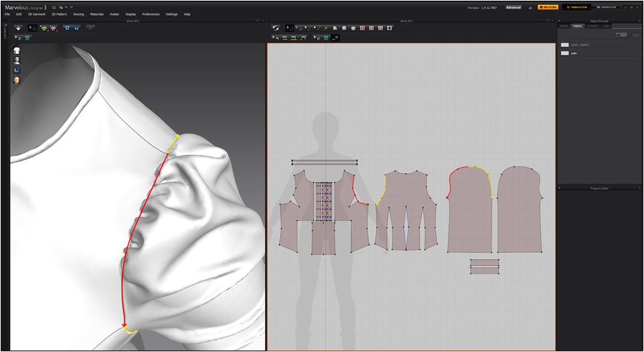Open the File menu

point(7,15)
